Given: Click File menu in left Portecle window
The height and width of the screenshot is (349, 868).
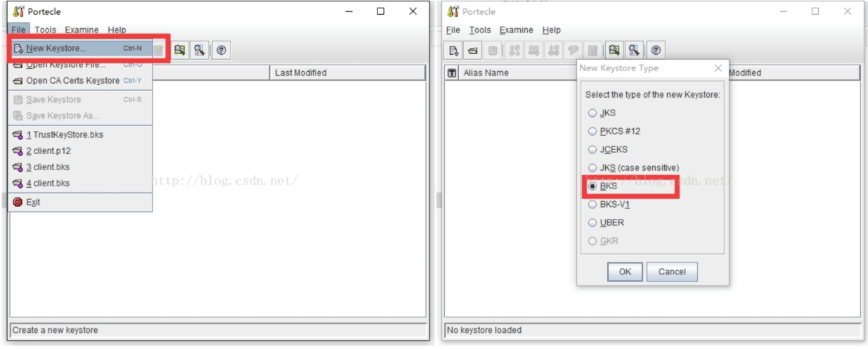Looking at the screenshot, I should (x=18, y=30).
